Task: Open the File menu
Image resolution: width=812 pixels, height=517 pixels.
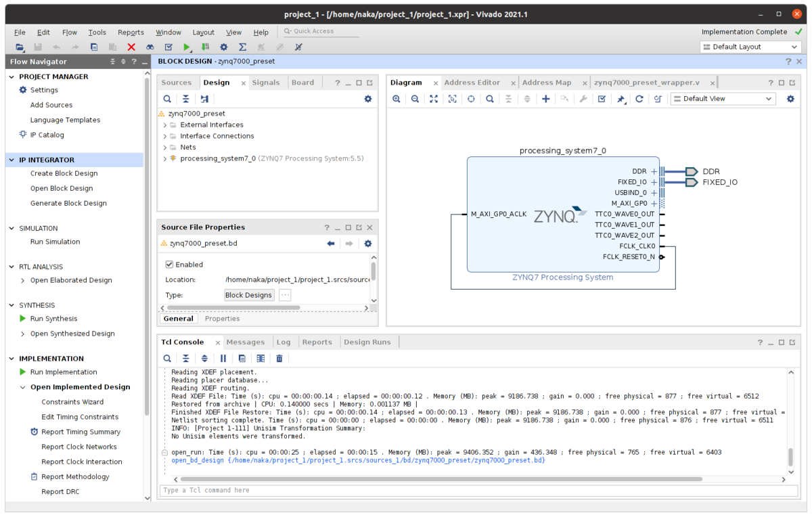Action: (20, 32)
